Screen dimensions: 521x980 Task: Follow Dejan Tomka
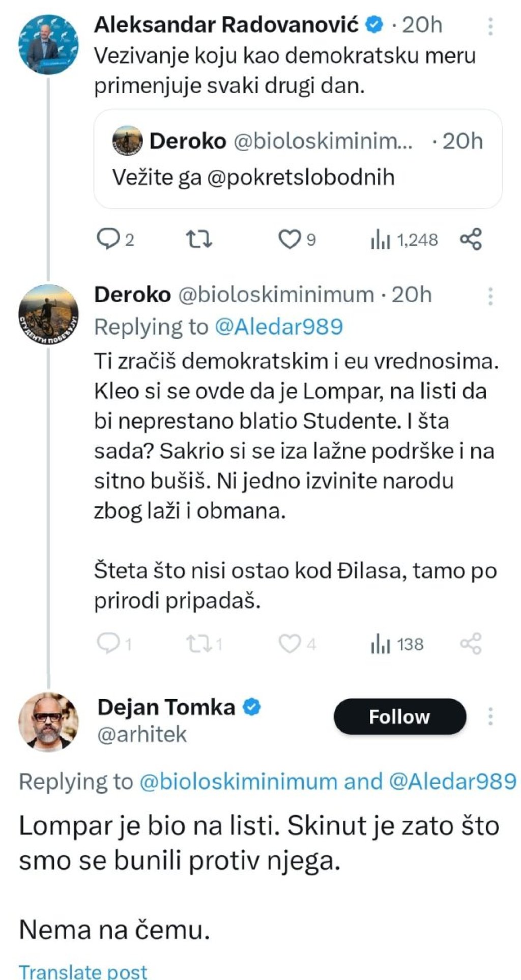pos(399,716)
